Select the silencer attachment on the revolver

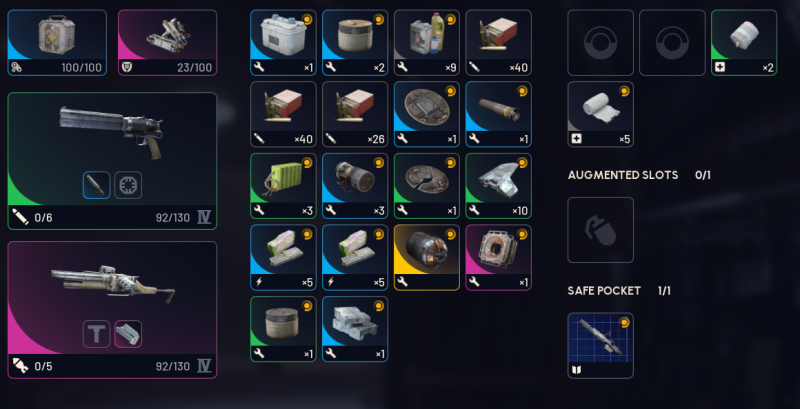[96, 185]
